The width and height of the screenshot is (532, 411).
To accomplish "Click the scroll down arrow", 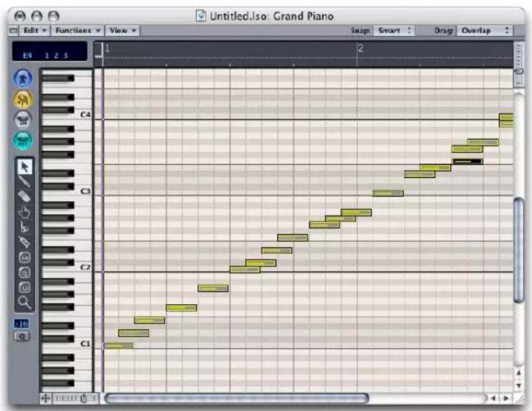I will [x=518, y=386].
